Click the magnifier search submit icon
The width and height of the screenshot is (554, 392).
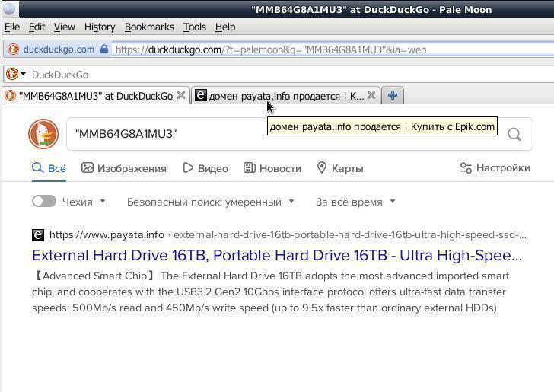(514, 134)
